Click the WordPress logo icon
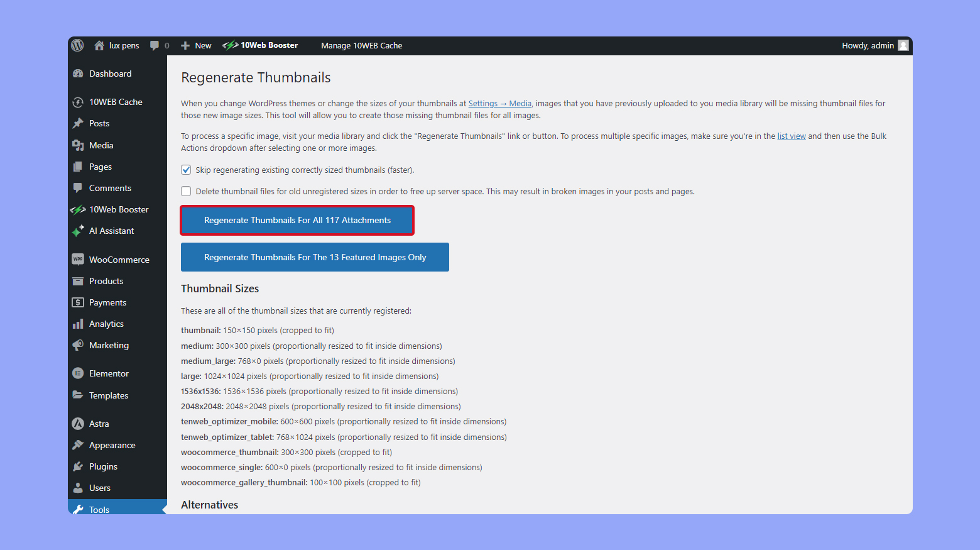Viewport: 980px width, 550px height. tap(78, 45)
